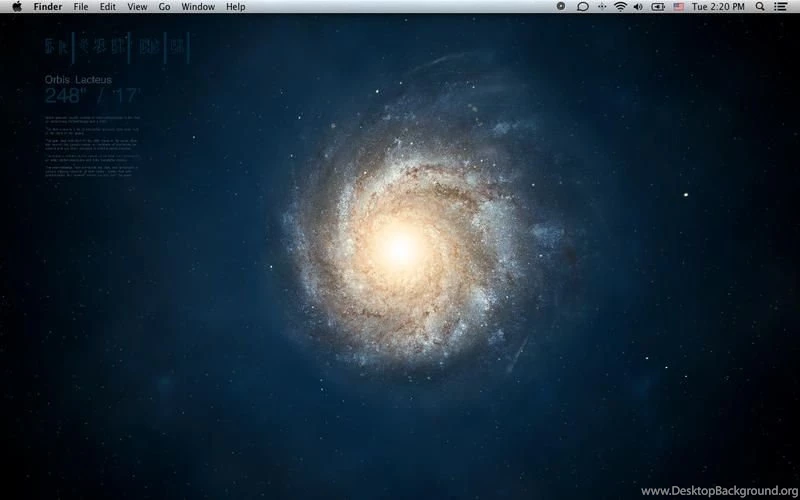
Task: Open the View menu
Action: point(137,6)
